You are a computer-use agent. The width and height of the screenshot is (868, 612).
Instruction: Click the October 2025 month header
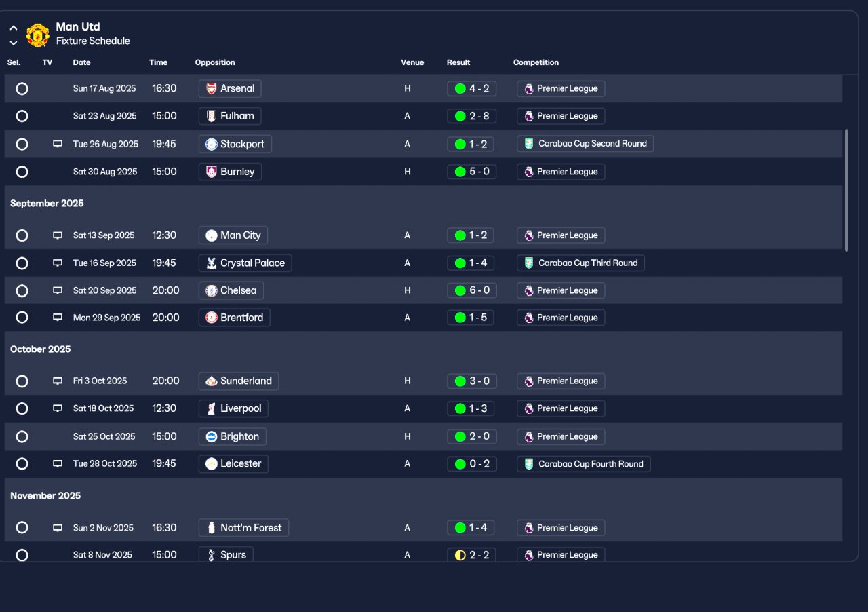(41, 349)
